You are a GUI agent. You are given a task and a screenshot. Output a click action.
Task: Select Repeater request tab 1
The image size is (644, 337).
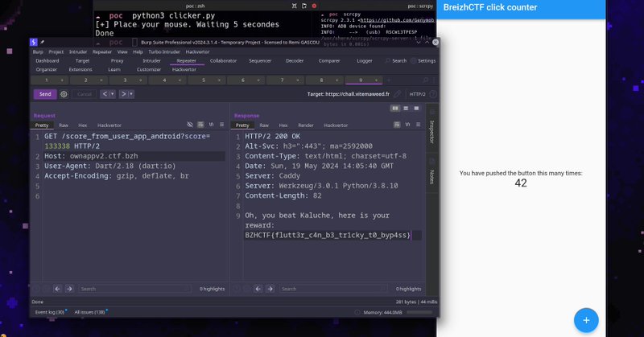[47, 80]
